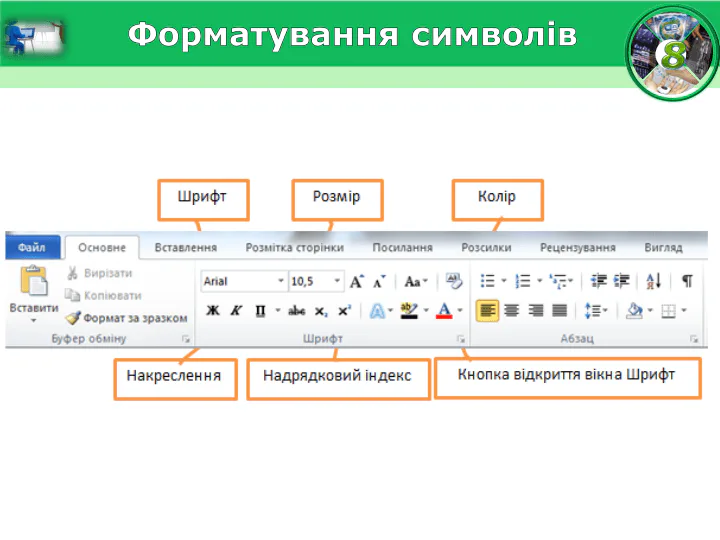
Task: Open the Шрифт group dialog launcher
Action: coord(461,340)
